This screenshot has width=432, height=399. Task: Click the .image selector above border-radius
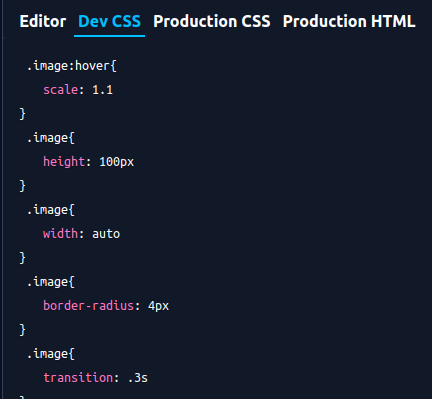pos(50,282)
